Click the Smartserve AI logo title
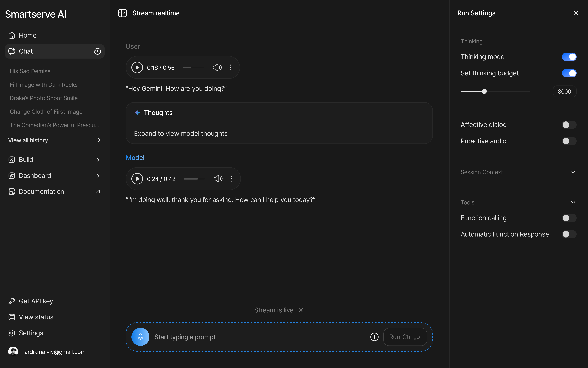The height and width of the screenshot is (368, 588). 36,14
